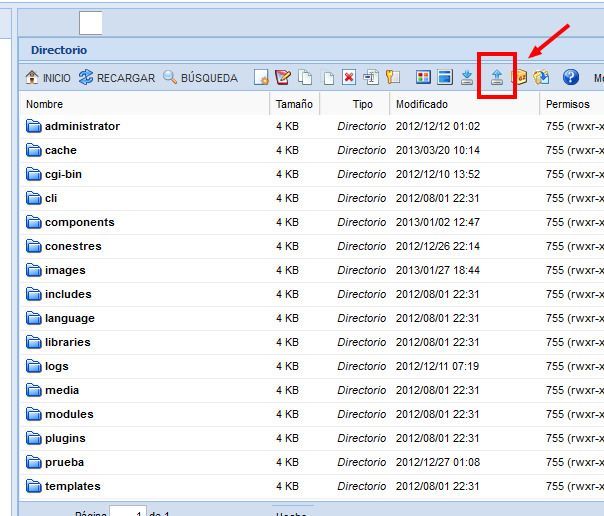Click the rename file icon

pyautogui.click(x=371, y=77)
